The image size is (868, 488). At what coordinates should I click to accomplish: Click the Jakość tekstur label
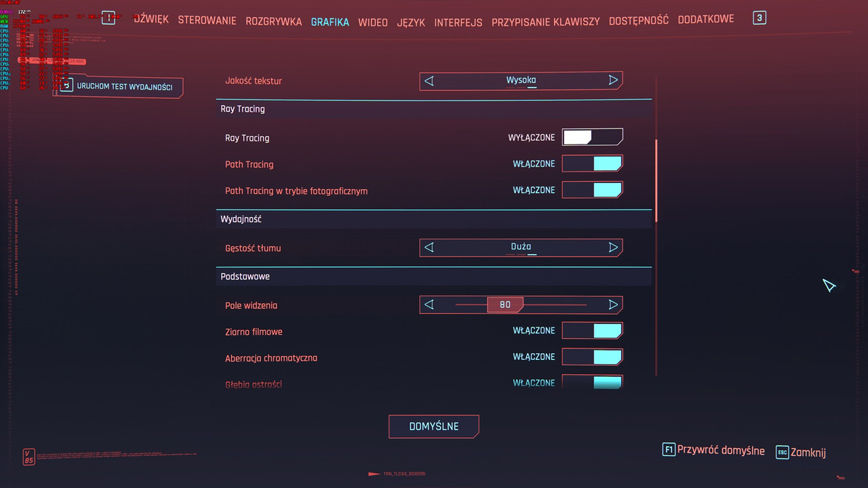click(254, 81)
